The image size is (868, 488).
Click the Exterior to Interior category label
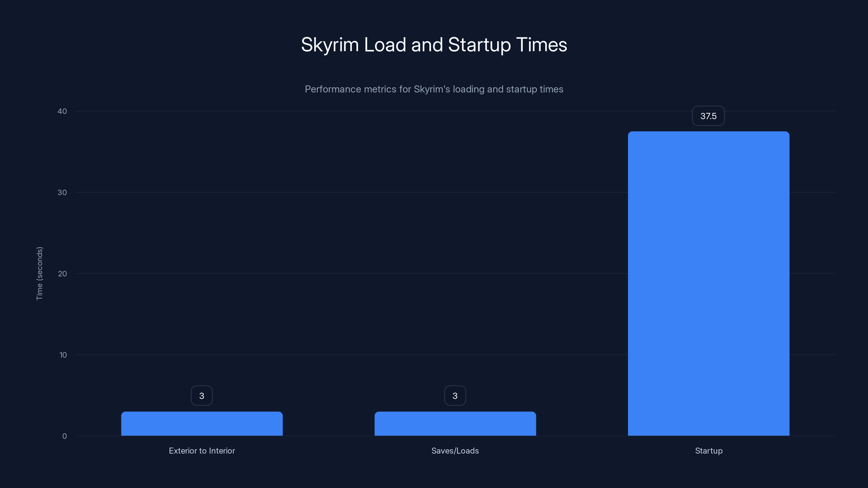(x=202, y=451)
